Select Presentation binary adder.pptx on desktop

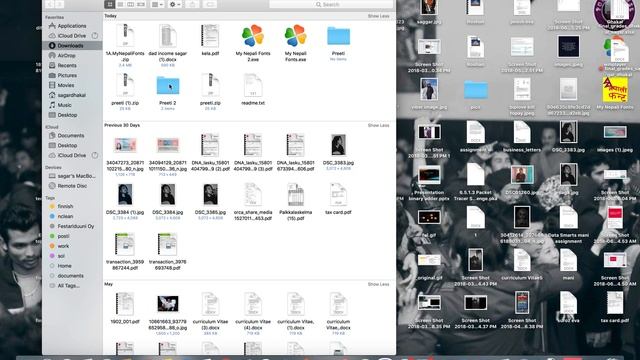429,176
